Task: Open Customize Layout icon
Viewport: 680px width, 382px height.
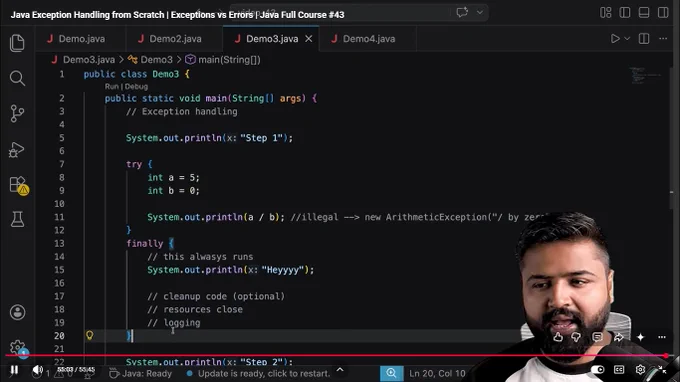Action: 605,13
